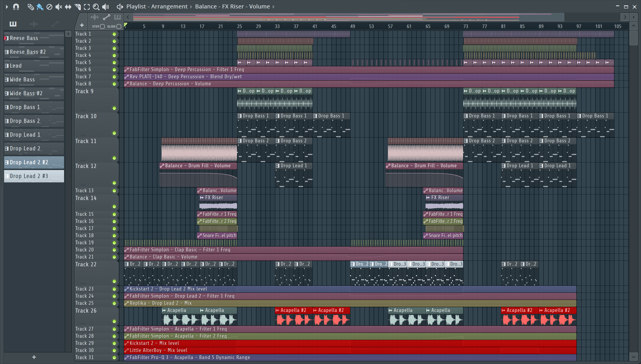Mute Track 1 with its green LED
Viewport: 641px width, 364px height.
click(114, 34)
